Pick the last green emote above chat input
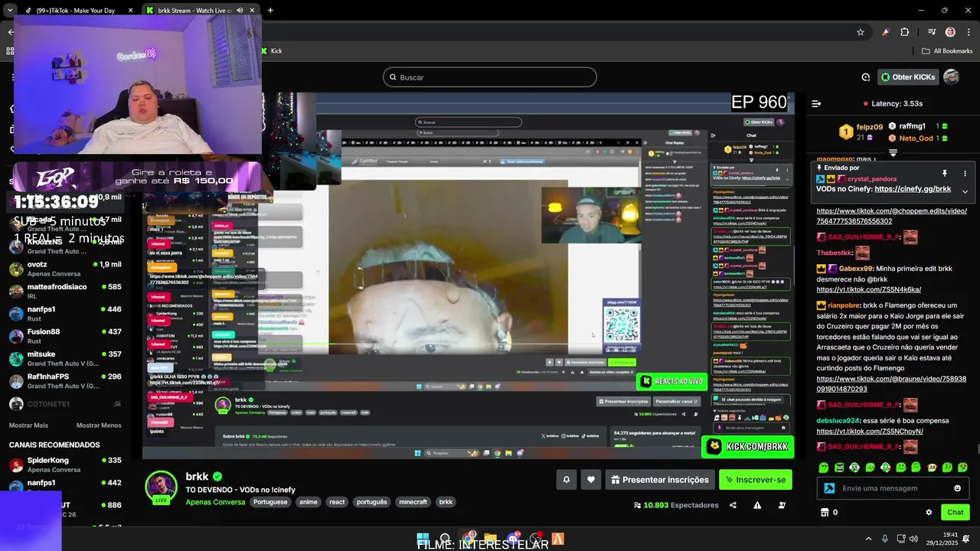This screenshot has width=980, height=551. (962, 467)
